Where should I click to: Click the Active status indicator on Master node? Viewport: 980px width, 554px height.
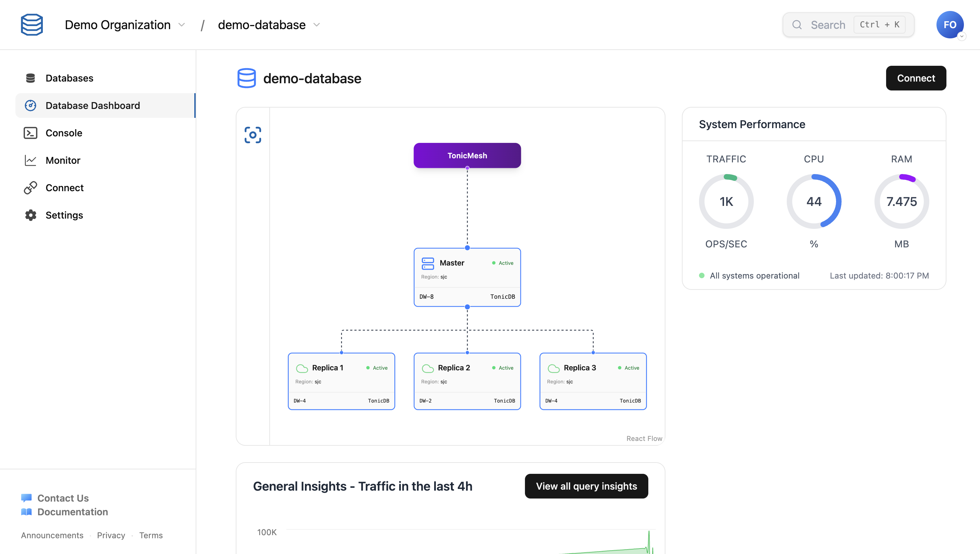(x=502, y=263)
